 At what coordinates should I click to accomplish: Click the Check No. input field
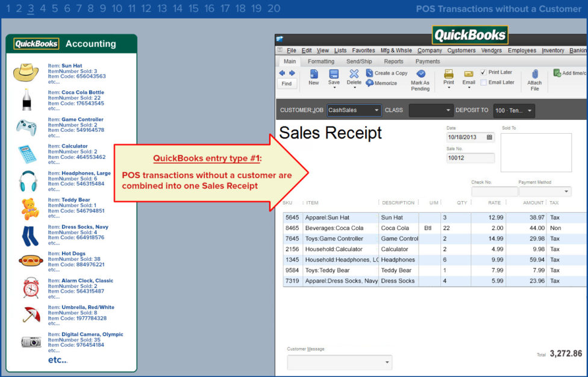pyautogui.click(x=495, y=192)
